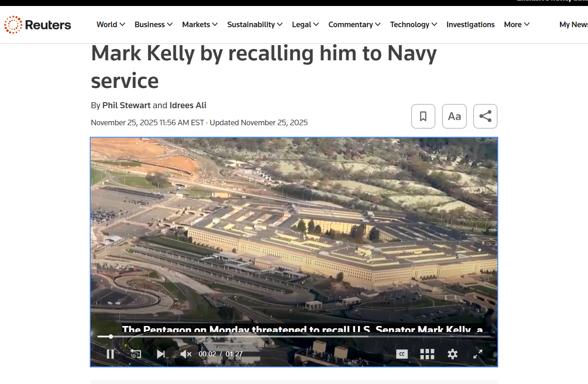
Task: Enter fullscreen video mode
Action: tap(478, 354)
